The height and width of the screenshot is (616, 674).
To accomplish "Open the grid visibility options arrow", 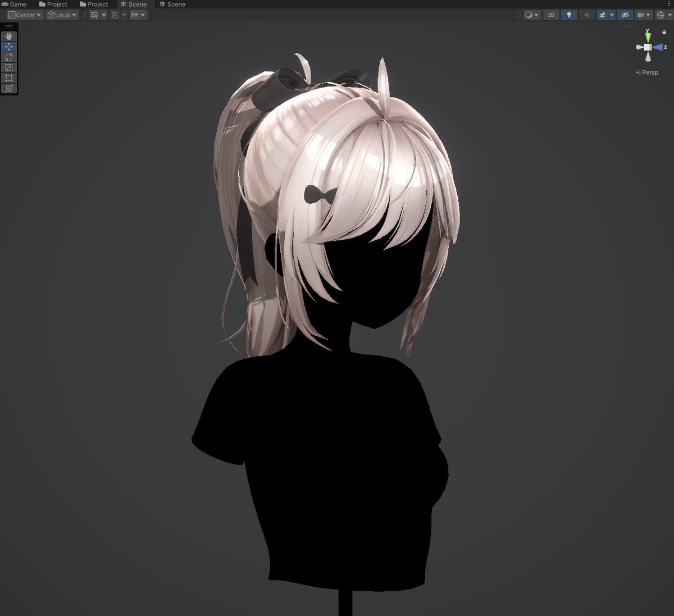I will [104, 15].
